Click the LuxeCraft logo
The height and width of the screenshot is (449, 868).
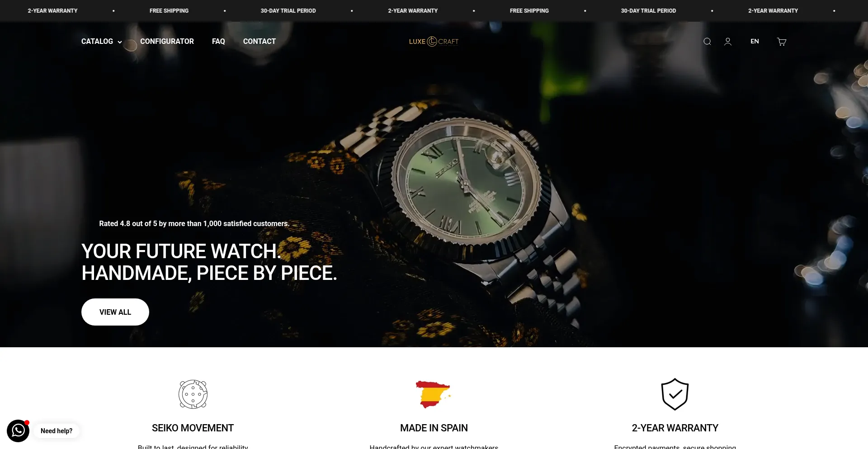(x=434, y=42)
